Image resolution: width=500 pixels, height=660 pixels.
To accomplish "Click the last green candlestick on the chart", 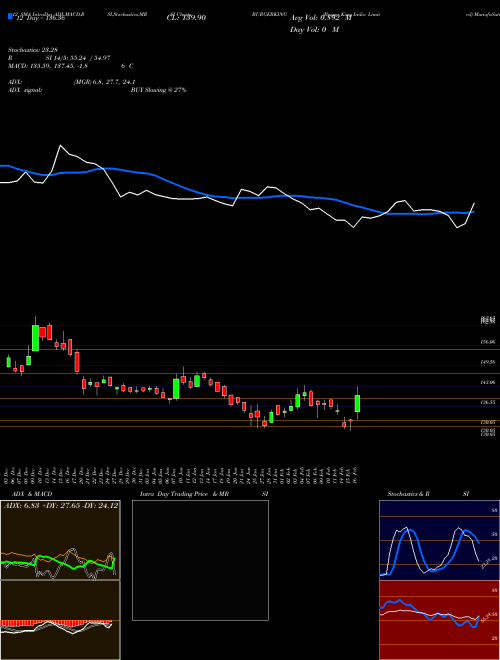I will [357, 403].
